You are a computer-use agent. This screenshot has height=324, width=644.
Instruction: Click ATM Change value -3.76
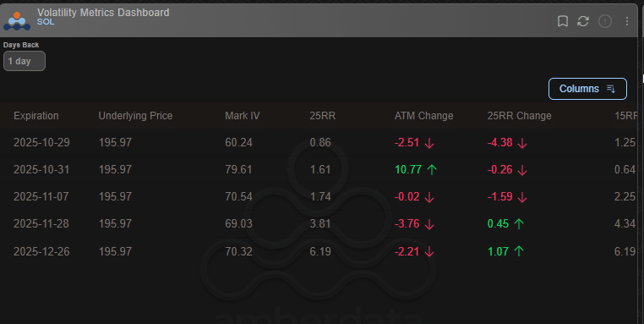point(407,223)
